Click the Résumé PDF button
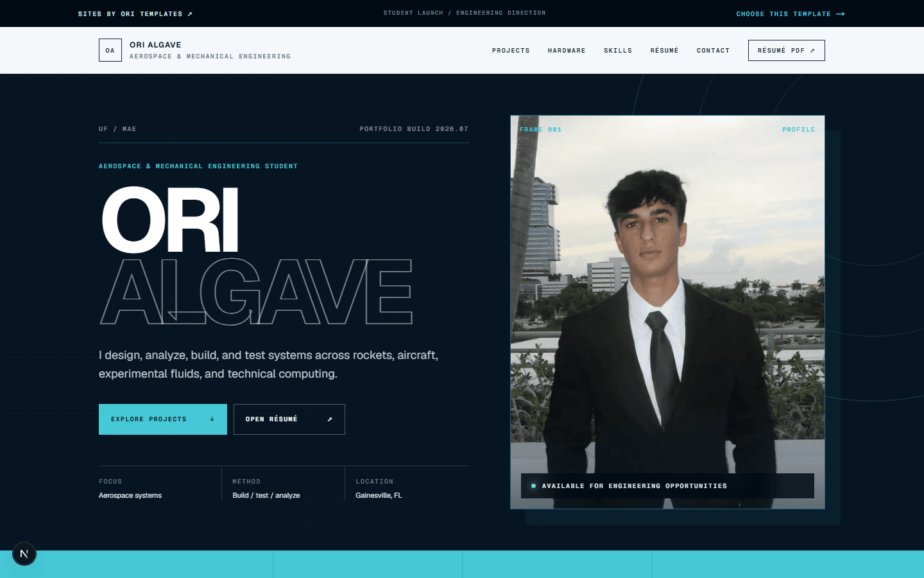Viewport: 924px width, 578px height. tap(787, 50)
